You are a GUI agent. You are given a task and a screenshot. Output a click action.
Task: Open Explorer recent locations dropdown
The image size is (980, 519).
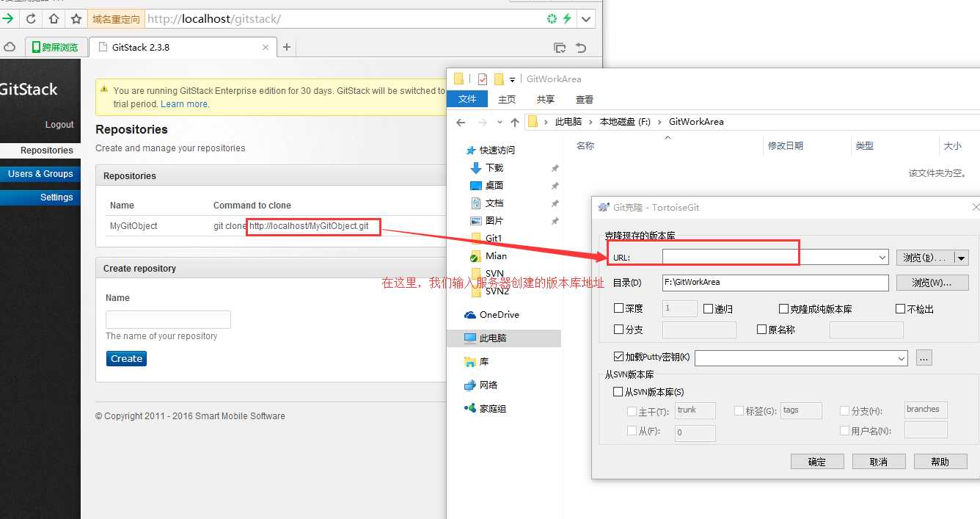pos(500,122)
